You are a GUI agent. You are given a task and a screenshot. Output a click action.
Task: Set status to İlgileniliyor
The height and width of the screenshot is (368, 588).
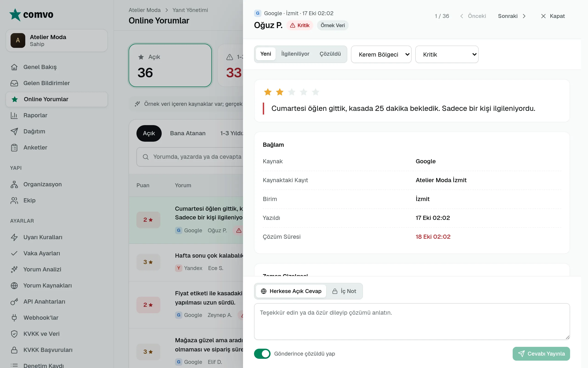point(295,54)
